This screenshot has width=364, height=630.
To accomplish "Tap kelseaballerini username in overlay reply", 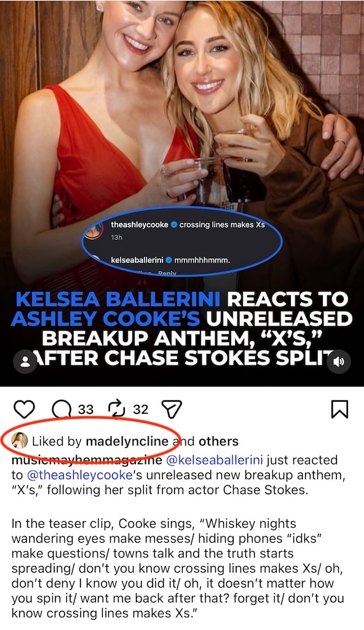I will 137,260.
